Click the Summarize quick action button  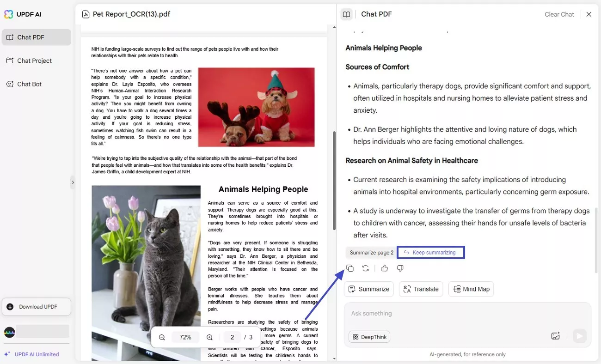pos(369,289)
